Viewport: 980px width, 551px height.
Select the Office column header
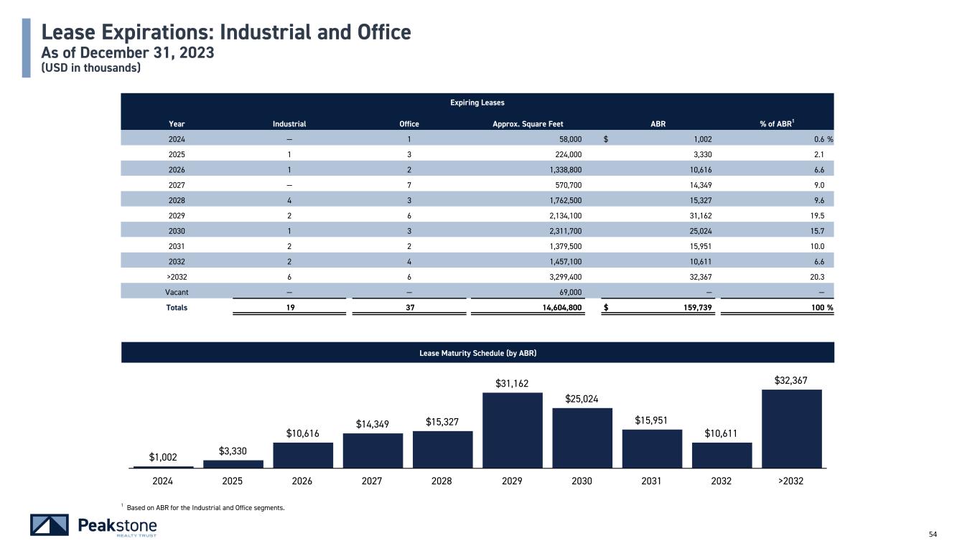pos(409,124)
